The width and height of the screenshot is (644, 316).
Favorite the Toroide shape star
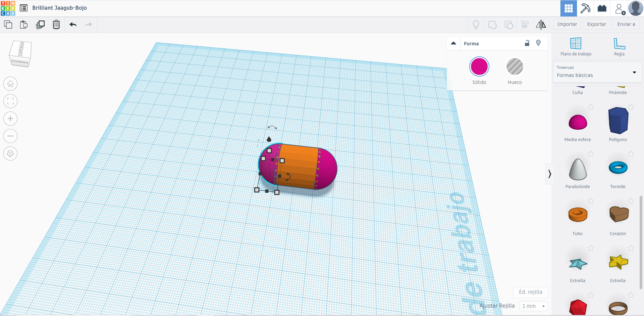click(x=631, y=154)
